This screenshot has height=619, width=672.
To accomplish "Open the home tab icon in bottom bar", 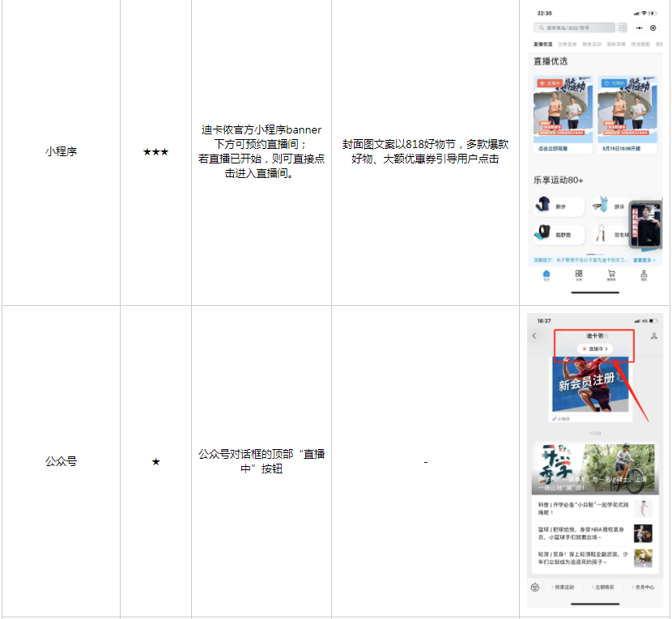I will (547, 275).
